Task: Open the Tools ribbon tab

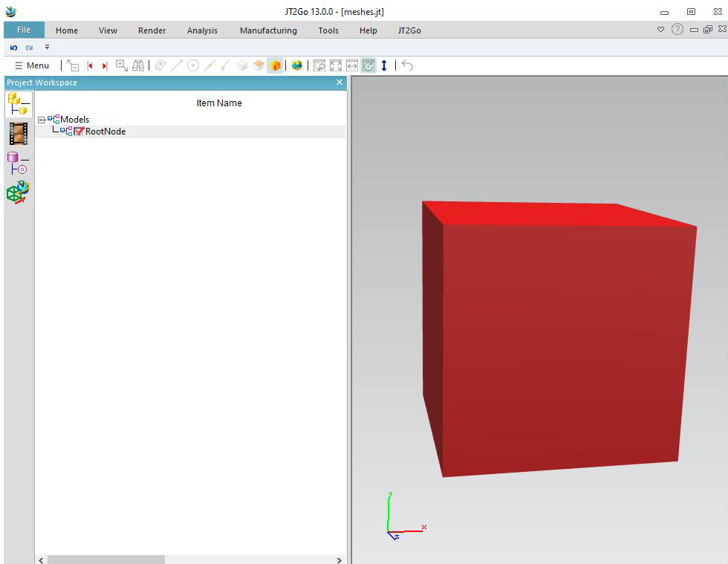Action: (x=328, y=30)
